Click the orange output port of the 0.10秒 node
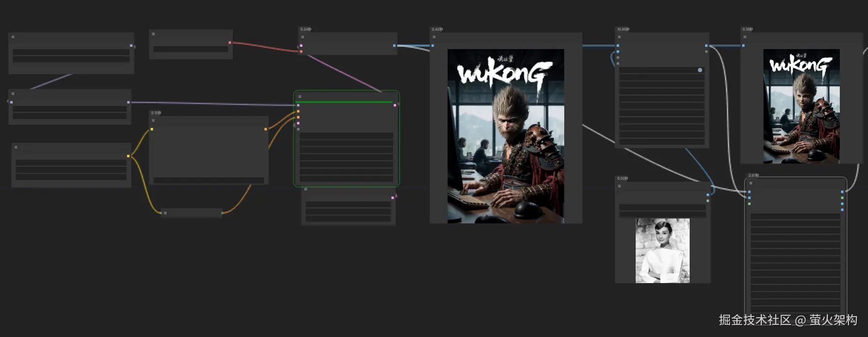 click(265, 129)
